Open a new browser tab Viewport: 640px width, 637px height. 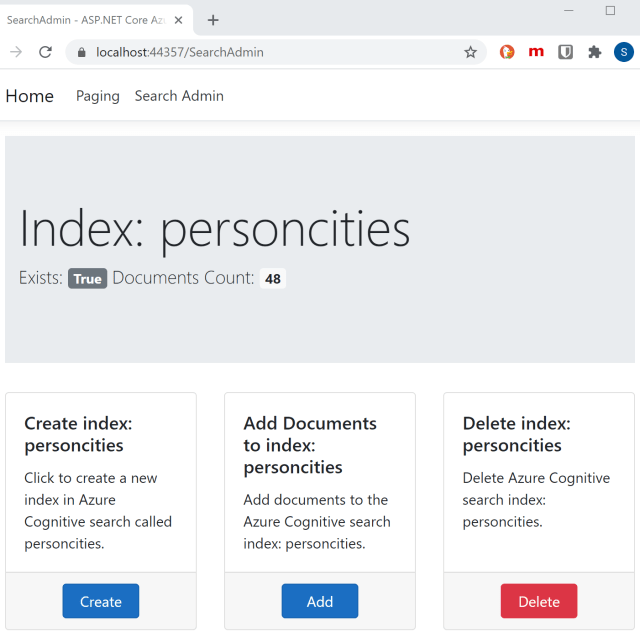point(213,20)
